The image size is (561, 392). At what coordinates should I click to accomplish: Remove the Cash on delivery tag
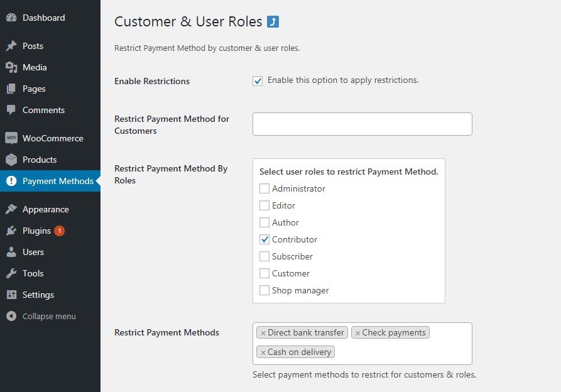[x=263, y=352]
